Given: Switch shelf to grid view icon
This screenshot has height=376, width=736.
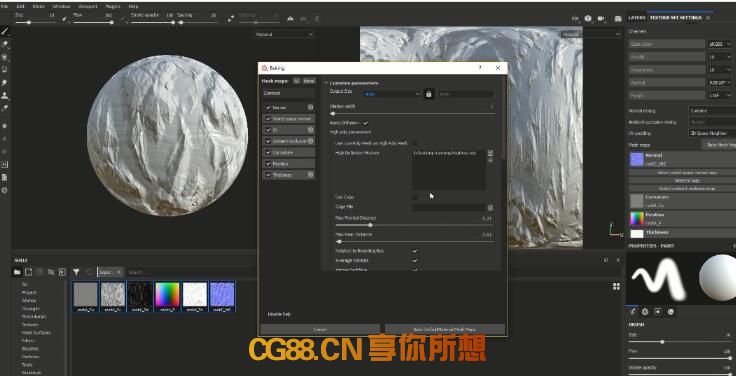Looking at the screenshot, I should pos(616,286).
